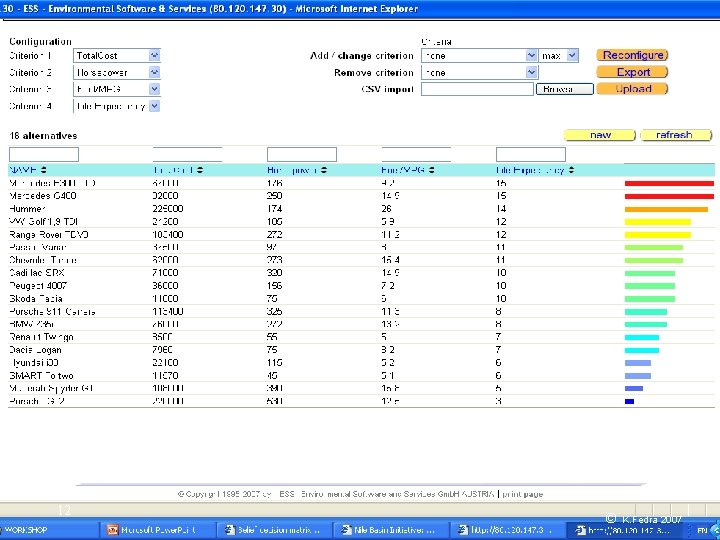
Task: Click the yellow bar for Range Rover
Action: (658, 235)
